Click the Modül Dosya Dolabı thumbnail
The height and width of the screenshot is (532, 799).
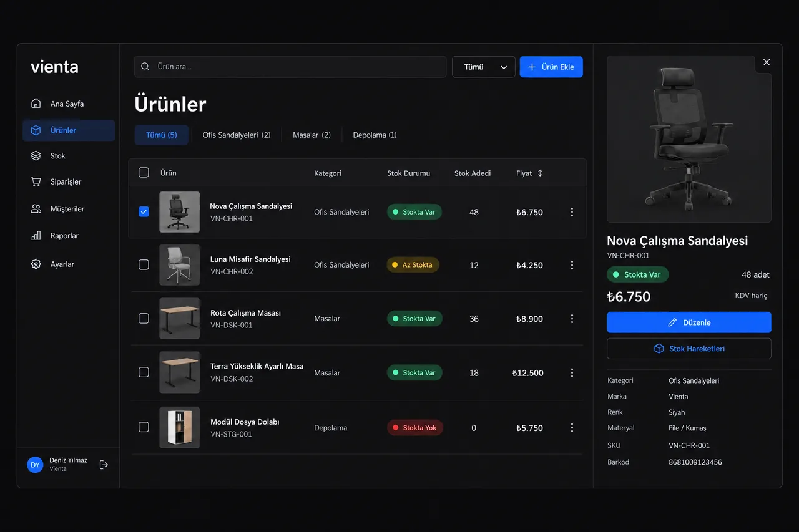[180, 428]
